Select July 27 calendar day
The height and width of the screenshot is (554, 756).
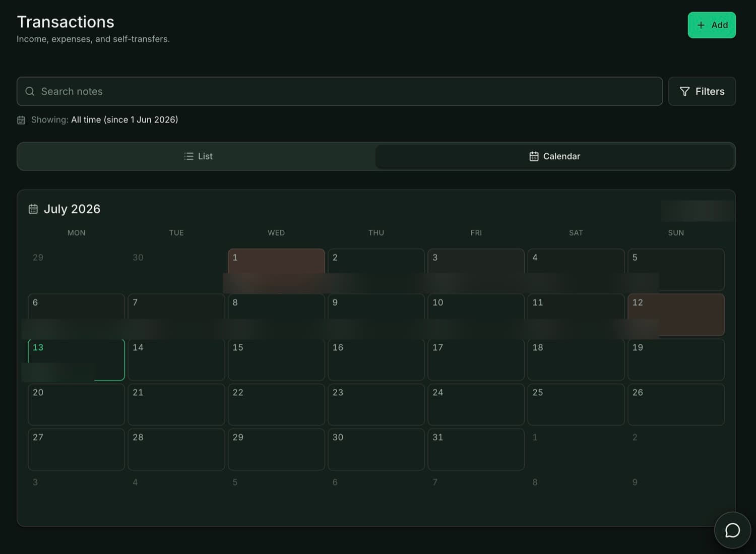click(76, 449)
